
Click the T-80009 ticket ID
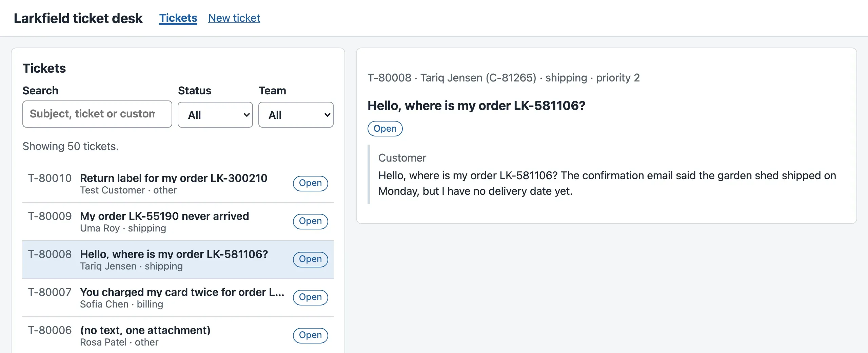click(50, 216)
